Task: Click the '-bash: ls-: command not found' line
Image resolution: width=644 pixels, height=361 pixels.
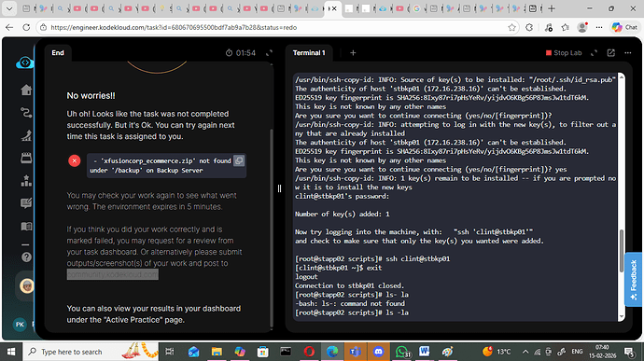Action: pyautogui.click(x=350, y=303)
